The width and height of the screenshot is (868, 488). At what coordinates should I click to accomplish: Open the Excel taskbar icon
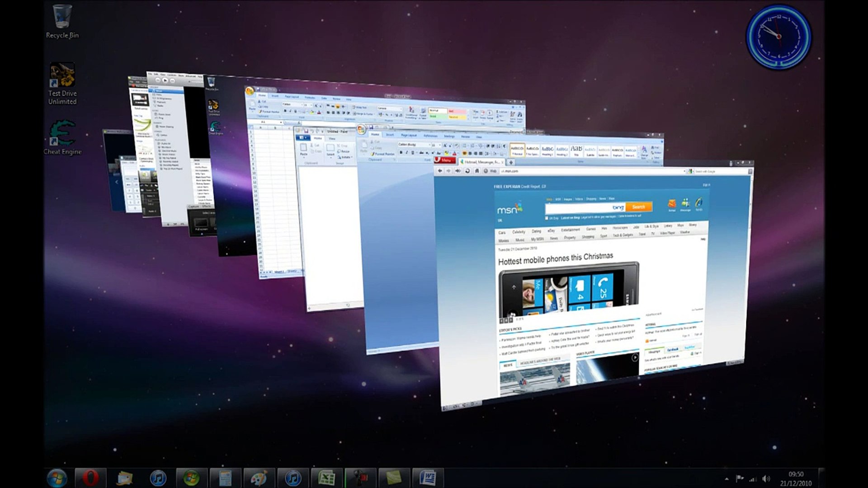click(326, 478)
